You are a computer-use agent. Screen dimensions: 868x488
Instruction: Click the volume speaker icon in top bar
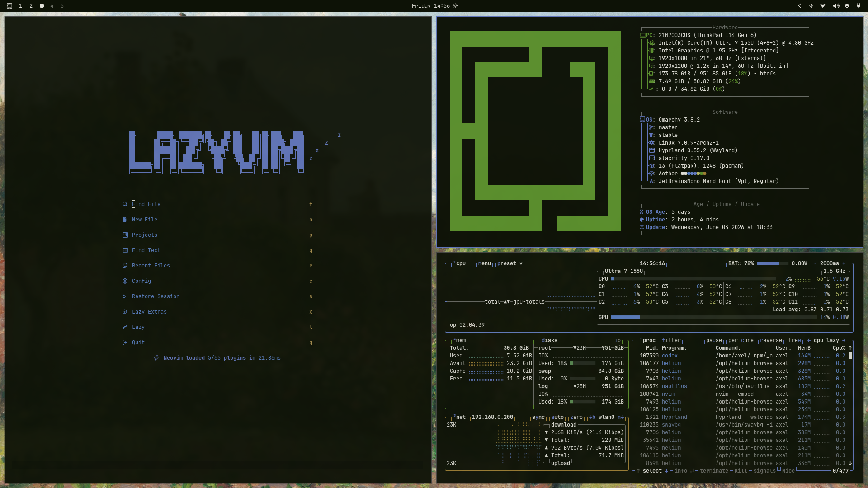pyautogui.click(x=836, y=6)
